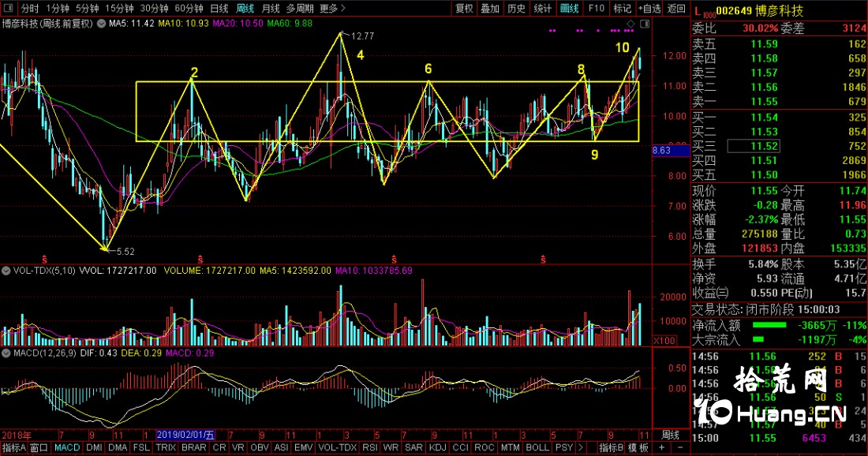Click the panel layout icon at top-left
Screen dimensions: 868x456
(x=8, y=9)
